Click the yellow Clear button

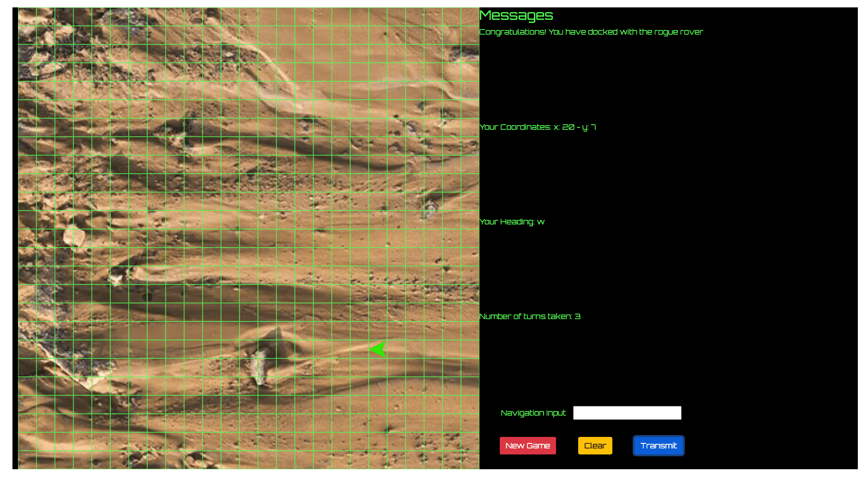tap(595, 446)
